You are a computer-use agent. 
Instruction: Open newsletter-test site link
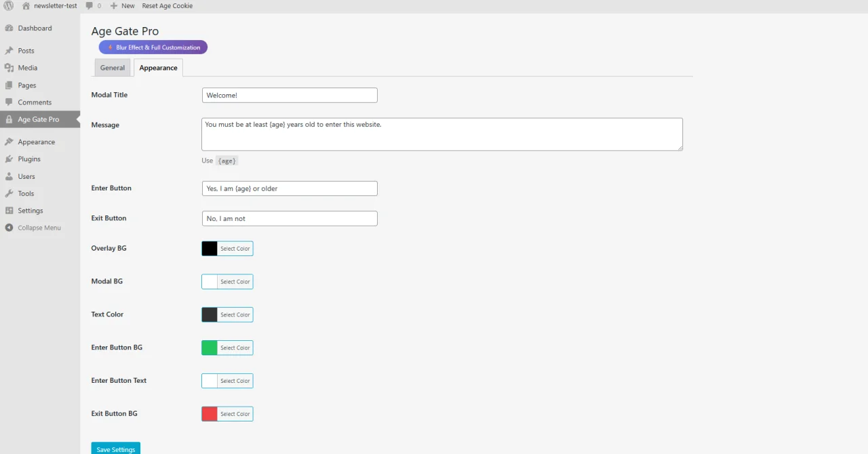55,5
